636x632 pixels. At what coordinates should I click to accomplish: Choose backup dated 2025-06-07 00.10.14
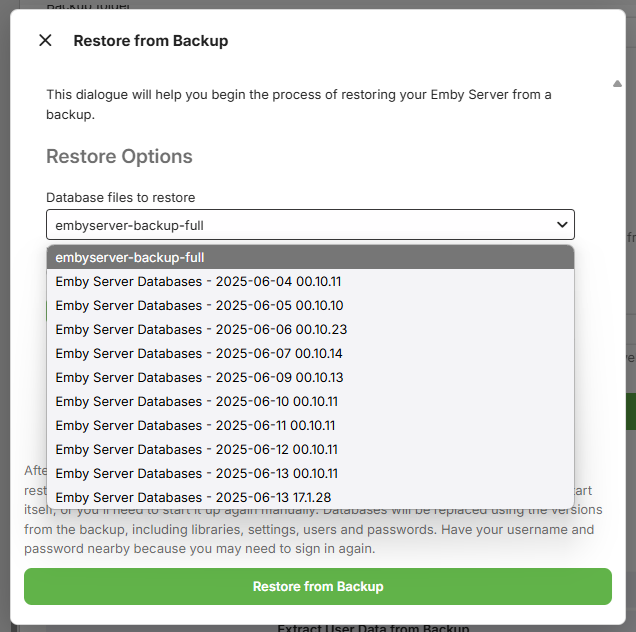coord(310,353)
